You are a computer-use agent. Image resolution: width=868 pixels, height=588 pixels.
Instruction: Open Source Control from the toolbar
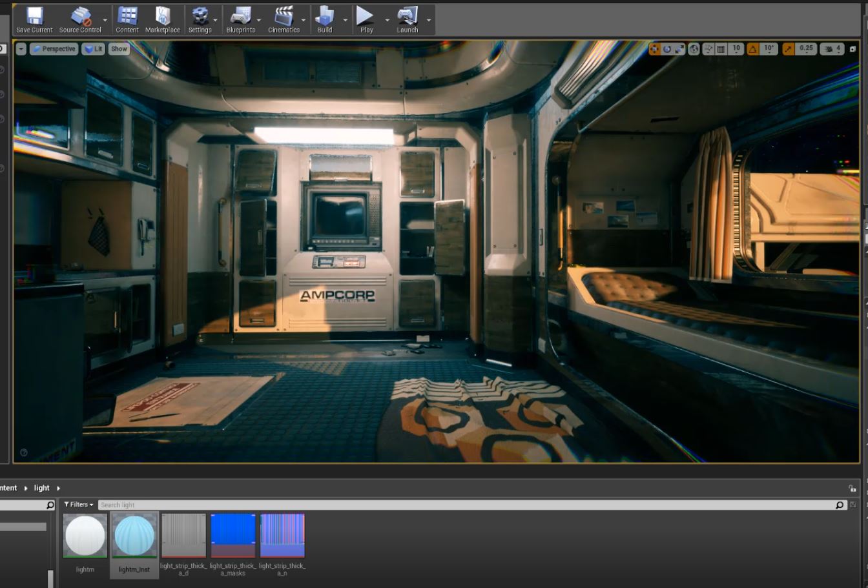(80, 19)
